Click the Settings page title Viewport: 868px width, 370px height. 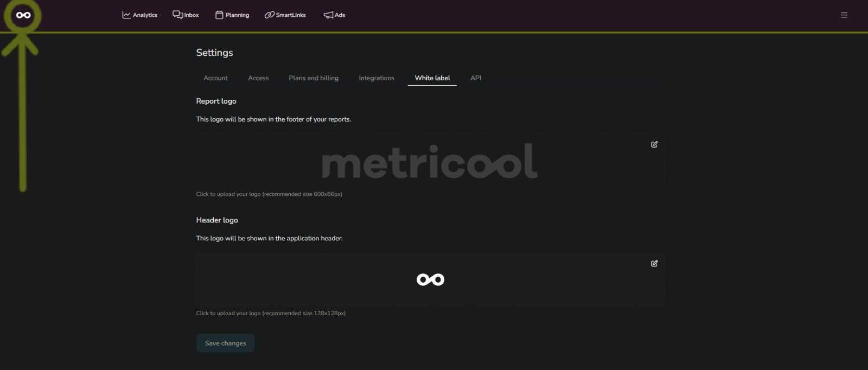214,53
